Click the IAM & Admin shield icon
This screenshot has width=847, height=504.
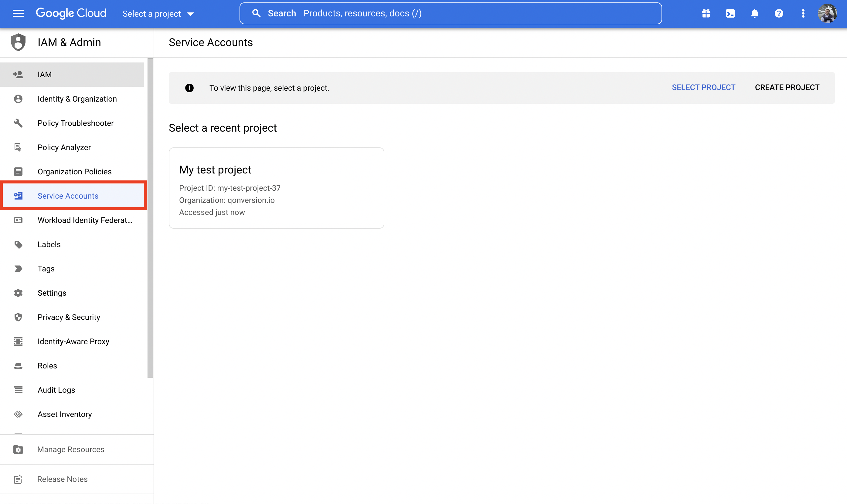pyautogui.click(x=18, y=42)
